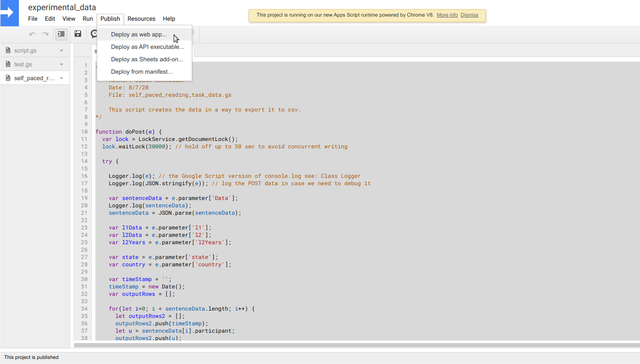
Task: Choose Deploy as API executable…
Action: point(144,47)
